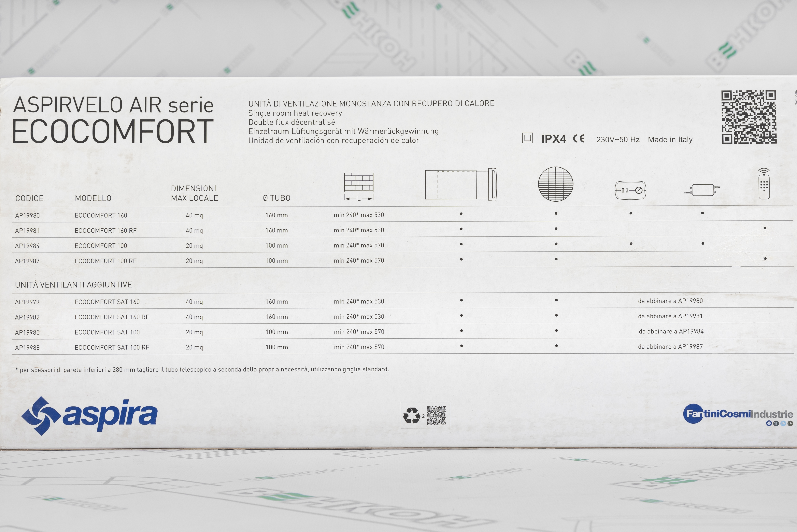Click the telescopic tube diagram icon
This screenshot has height=532, width=797.
461,184
